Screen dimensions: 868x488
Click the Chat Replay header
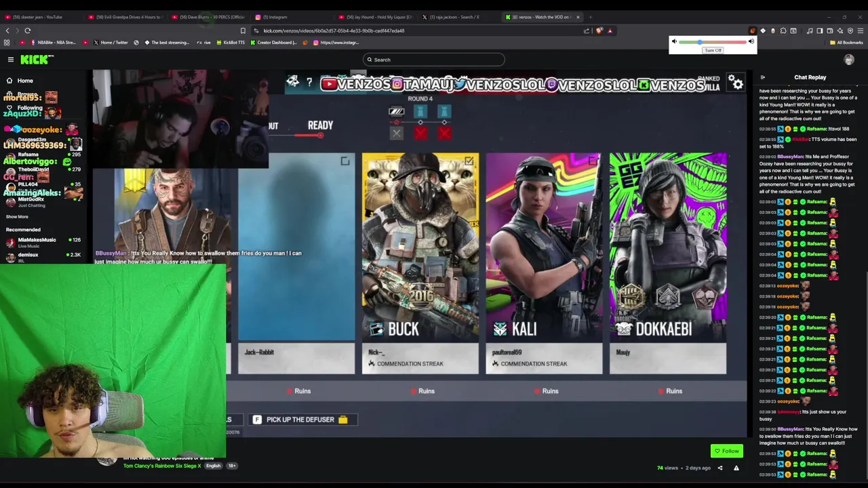pos(810,78)
